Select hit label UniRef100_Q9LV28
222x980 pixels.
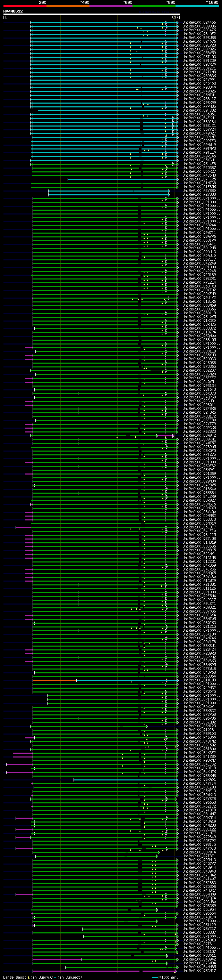[199, 45]
